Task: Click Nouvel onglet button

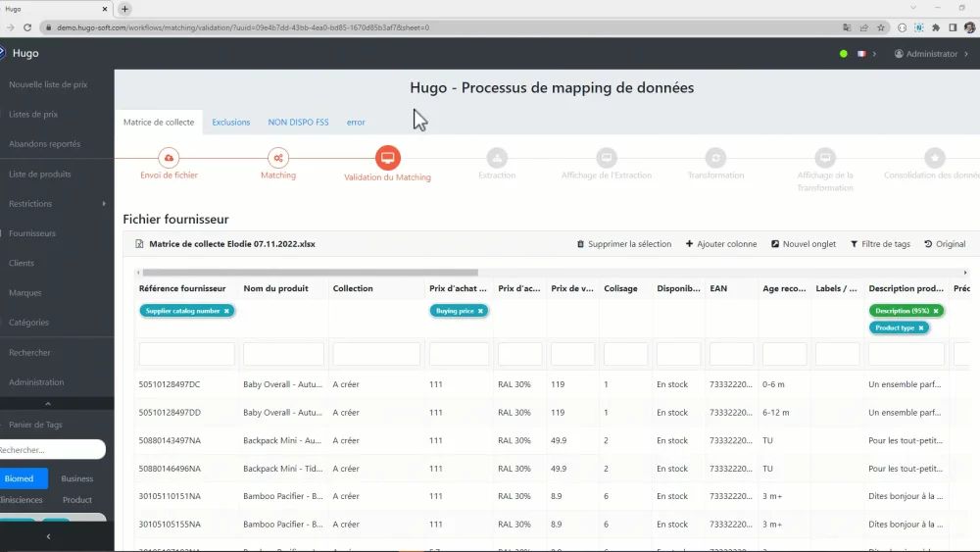Action: (804, 244)
